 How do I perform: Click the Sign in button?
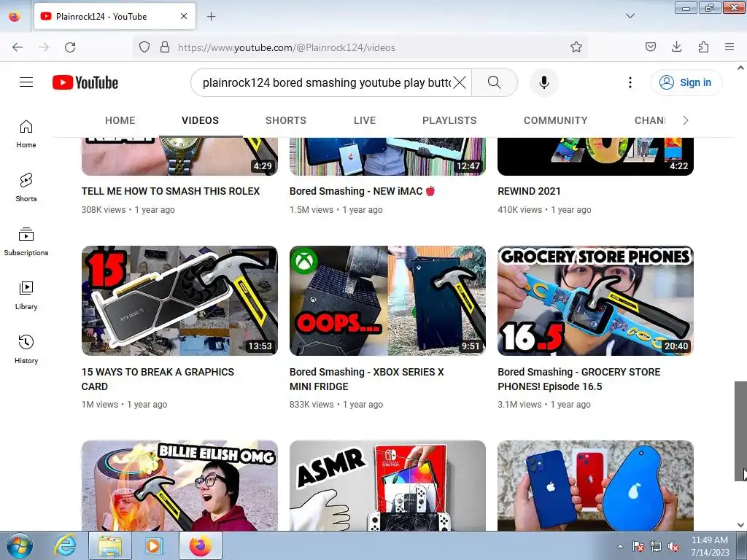click(686, 82)
